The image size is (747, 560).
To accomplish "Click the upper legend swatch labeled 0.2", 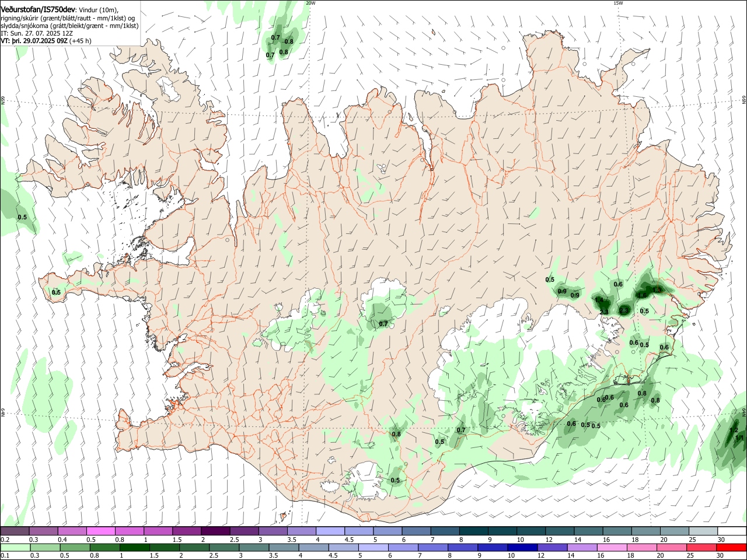I will click(15, 531).
